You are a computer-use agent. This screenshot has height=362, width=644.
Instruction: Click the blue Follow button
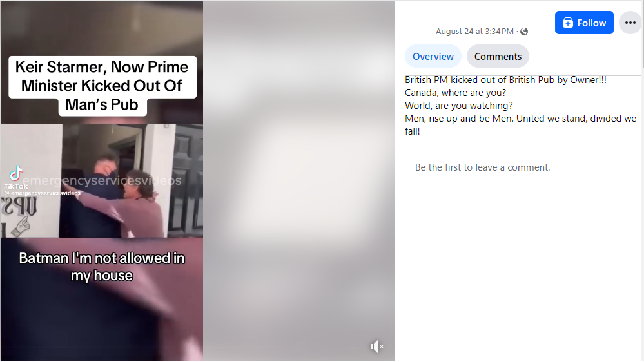[584, 23]
